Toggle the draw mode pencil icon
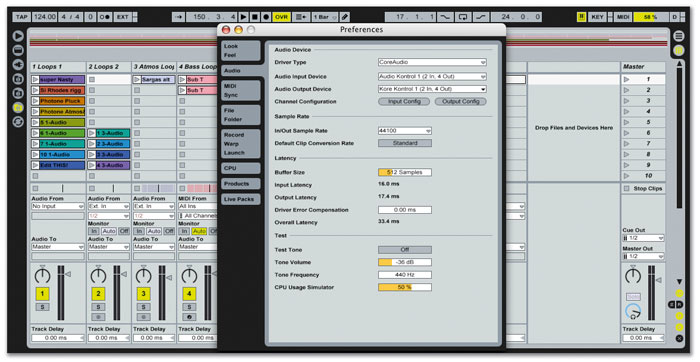Screen dimensions: 700x362 (345, 17)
